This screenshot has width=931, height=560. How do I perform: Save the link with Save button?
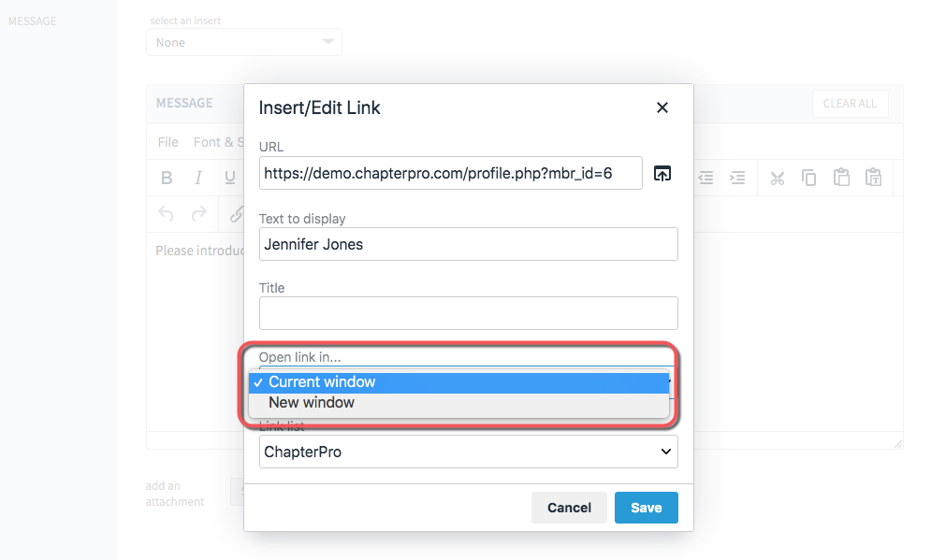(646, 508)
